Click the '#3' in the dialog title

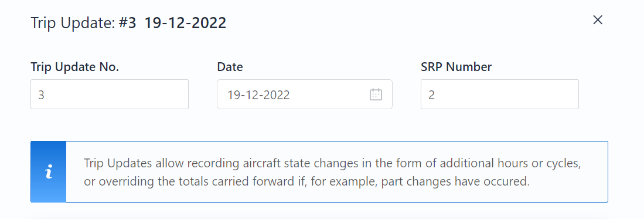127,23
